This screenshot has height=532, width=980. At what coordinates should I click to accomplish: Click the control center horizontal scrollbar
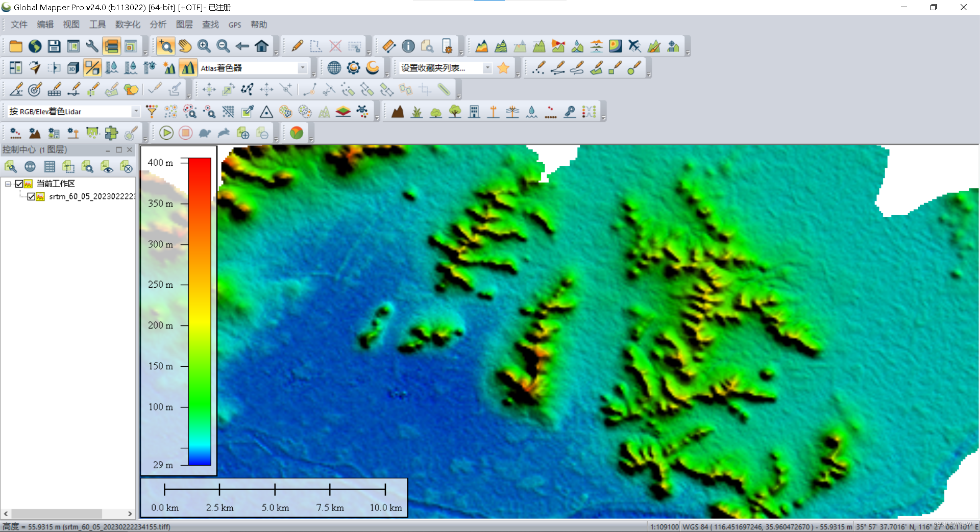pyautogui.click(x=57, y=514)
